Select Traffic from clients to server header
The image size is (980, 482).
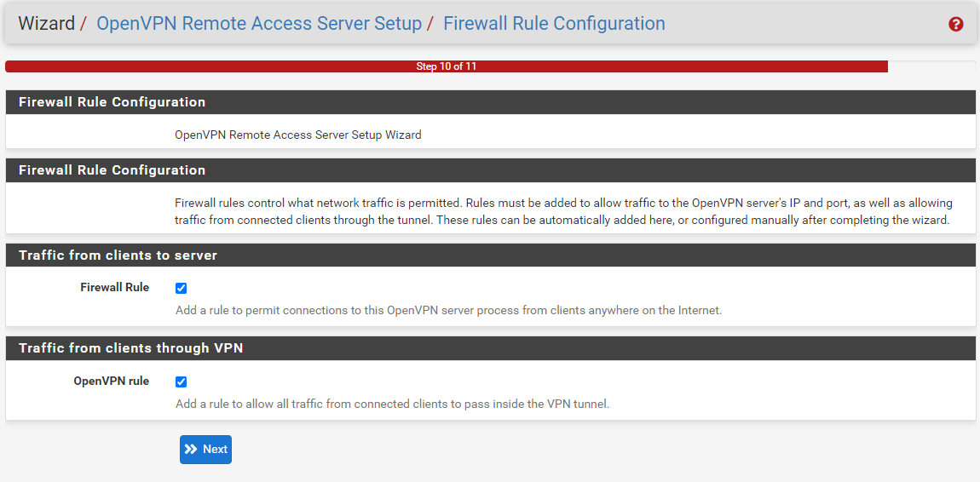tap(490, 255)
